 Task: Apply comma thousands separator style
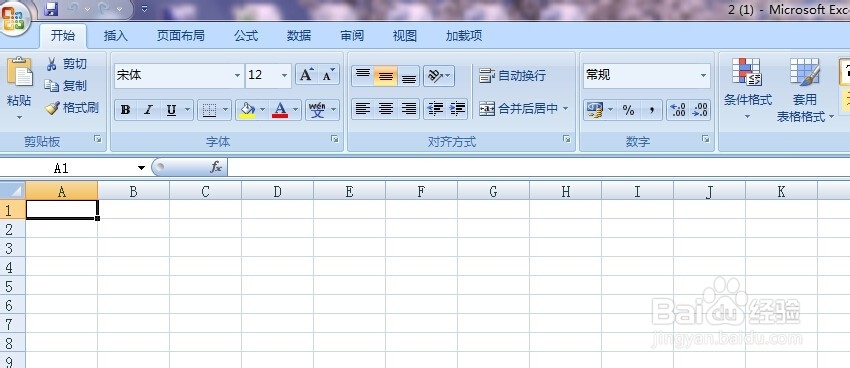[x=652, y=110]
